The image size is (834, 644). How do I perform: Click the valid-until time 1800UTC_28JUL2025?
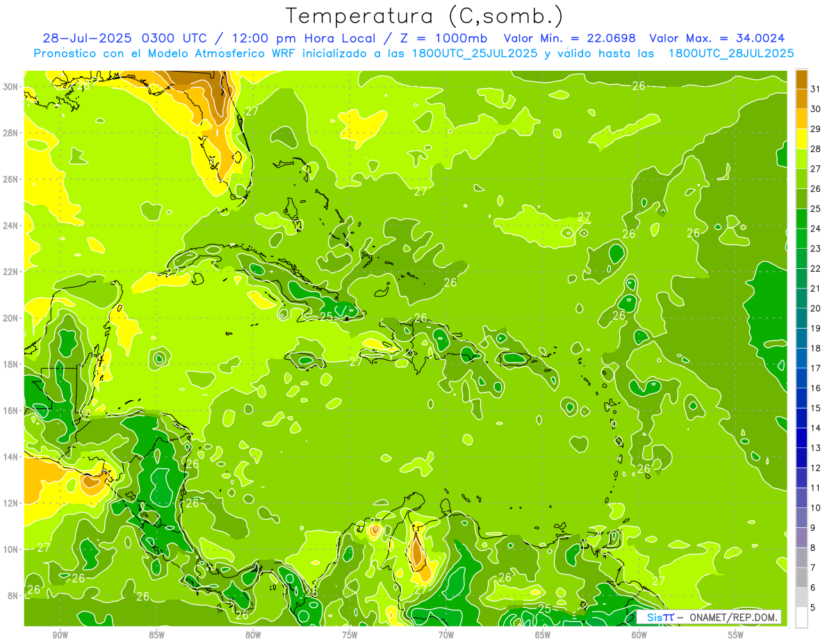(x=731, y=53)
